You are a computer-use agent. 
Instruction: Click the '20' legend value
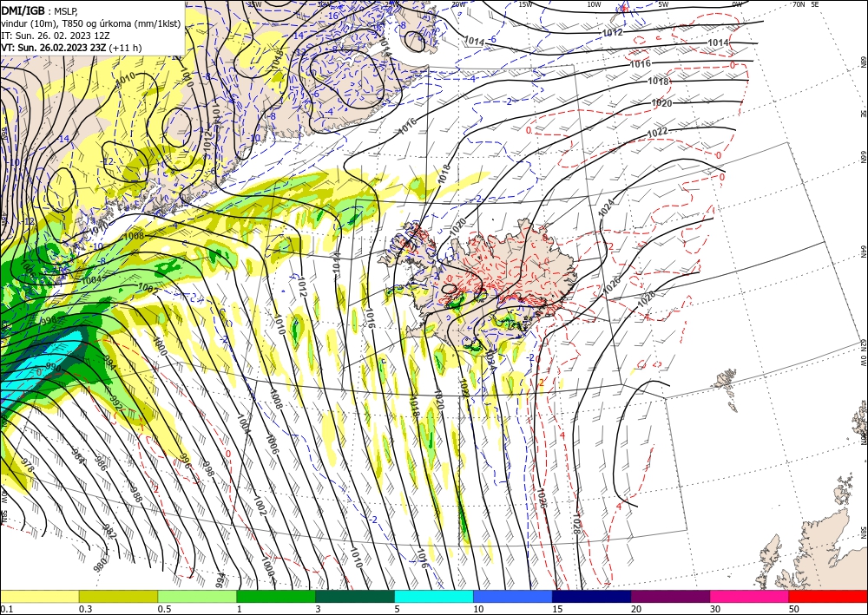click(x=636, y=609)
